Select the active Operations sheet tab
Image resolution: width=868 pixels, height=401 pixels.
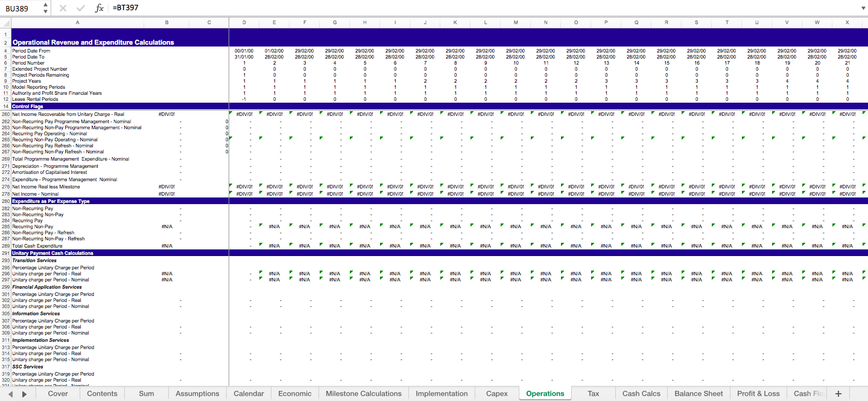(x=545, y=393)
